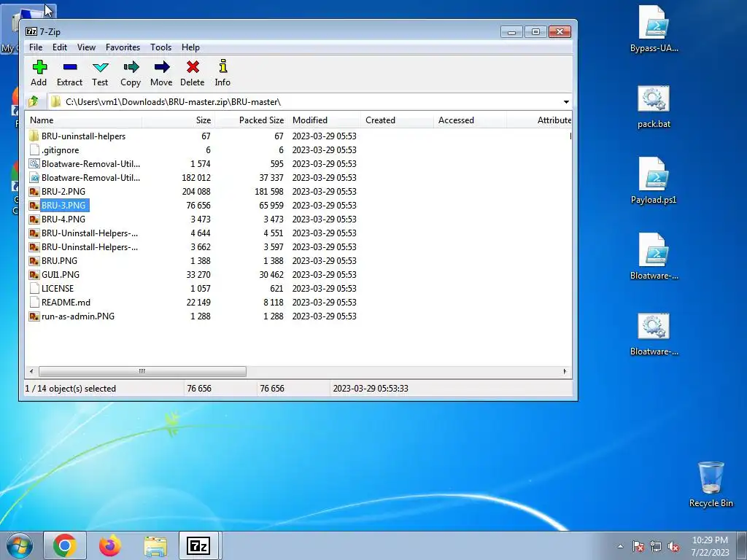Viewport: 747px width, 560px height.
Task: Click the volume tray icon
Action: coord(673,547)
